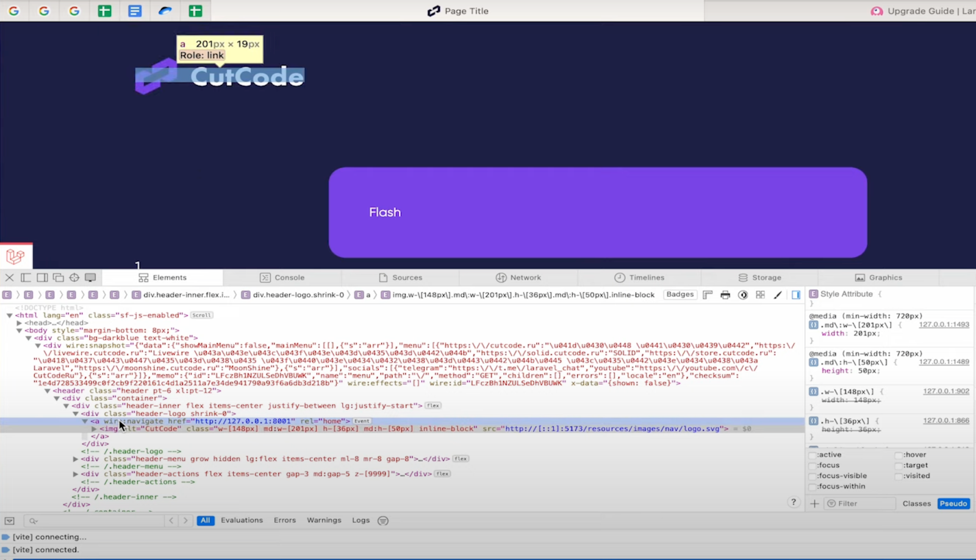
Task: Switch to the Storage tab
Action: click(759, 278)
